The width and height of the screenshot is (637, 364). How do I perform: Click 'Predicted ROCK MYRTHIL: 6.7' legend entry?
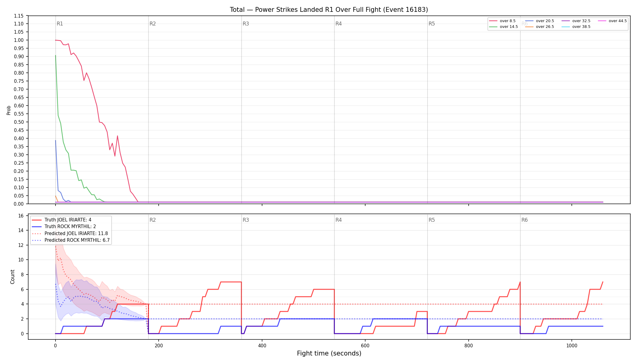[x=71, y=240]
